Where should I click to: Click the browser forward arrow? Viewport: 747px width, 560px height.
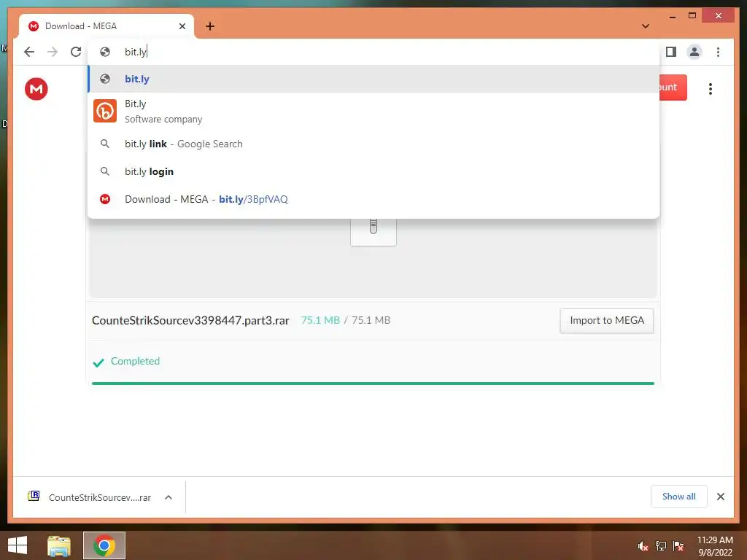coord(53,52)
